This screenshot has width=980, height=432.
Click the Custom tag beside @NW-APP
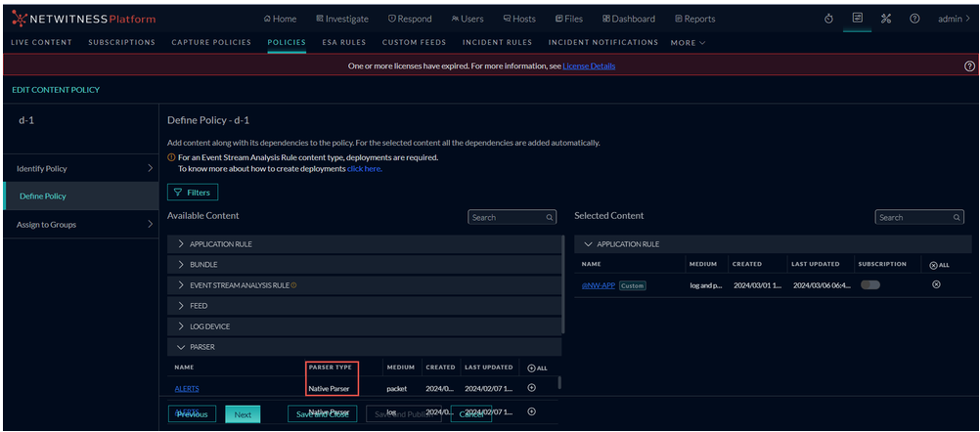(633, 285)
